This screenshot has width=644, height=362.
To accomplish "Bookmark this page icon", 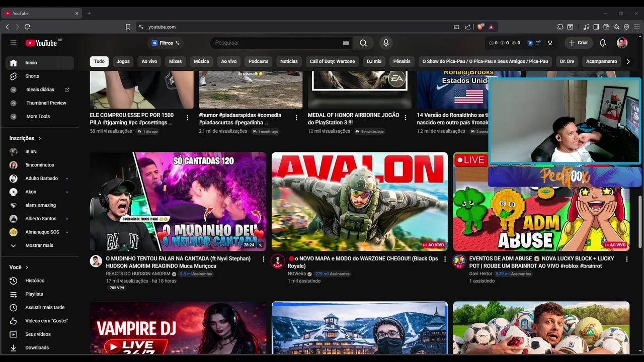I will (128, 27).
